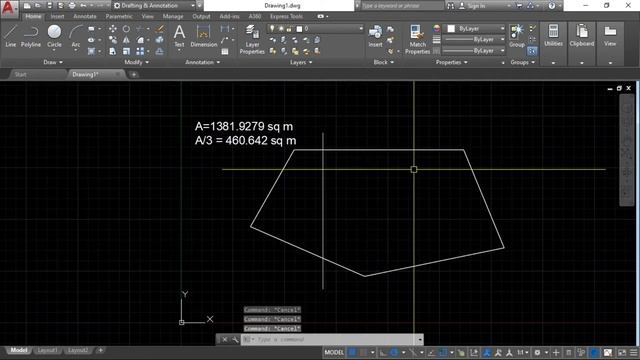Toggle grid display in status bar
Screen dimensions: 640x360
pos(352,352)
